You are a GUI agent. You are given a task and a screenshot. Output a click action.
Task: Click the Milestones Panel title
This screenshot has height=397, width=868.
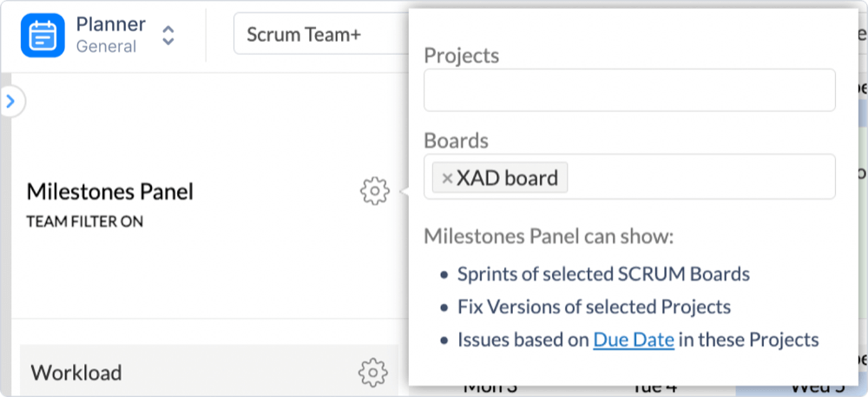click(x=110, y=191)
